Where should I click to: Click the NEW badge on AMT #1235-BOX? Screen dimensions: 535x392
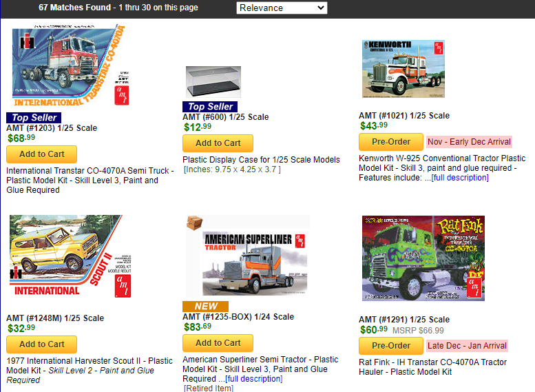pos(205,307)
